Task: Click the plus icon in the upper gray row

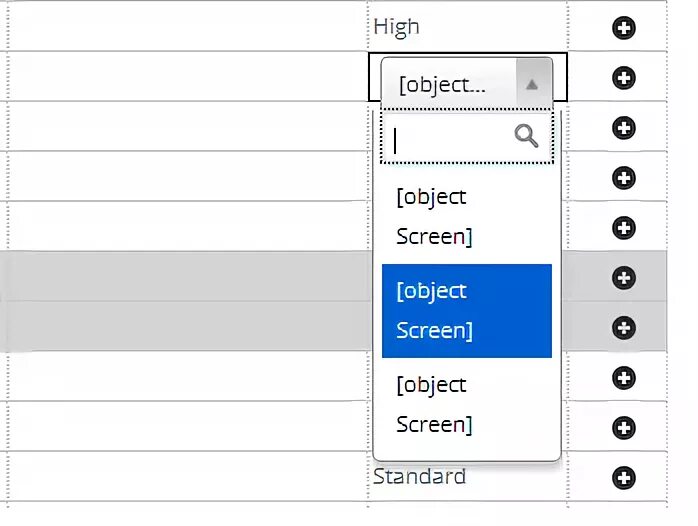Action: [623, 277]
